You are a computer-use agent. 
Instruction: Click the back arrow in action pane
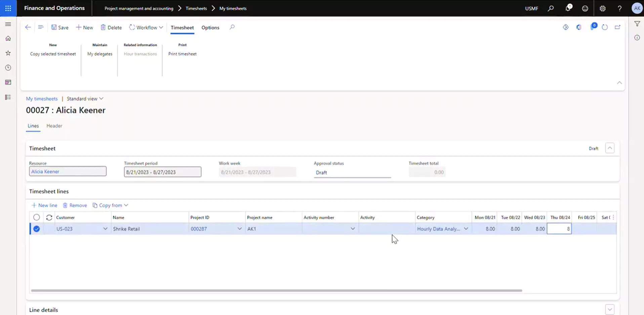click(x=28, y=27)
